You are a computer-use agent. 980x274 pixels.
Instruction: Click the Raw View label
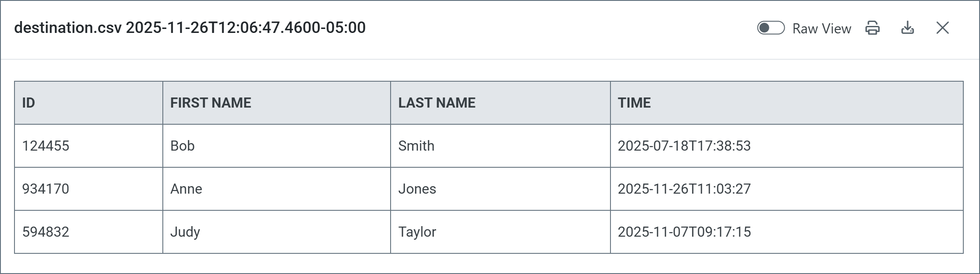point(822,29)
